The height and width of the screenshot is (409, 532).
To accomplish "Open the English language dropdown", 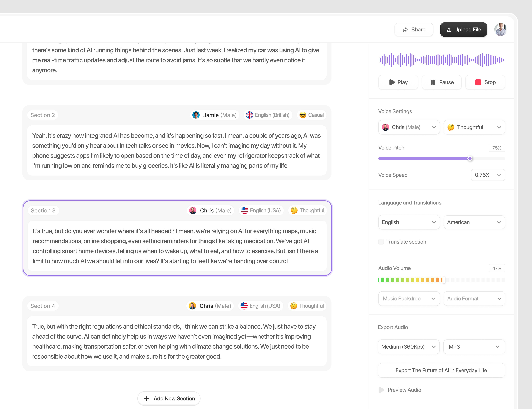I will coord(409,222).
